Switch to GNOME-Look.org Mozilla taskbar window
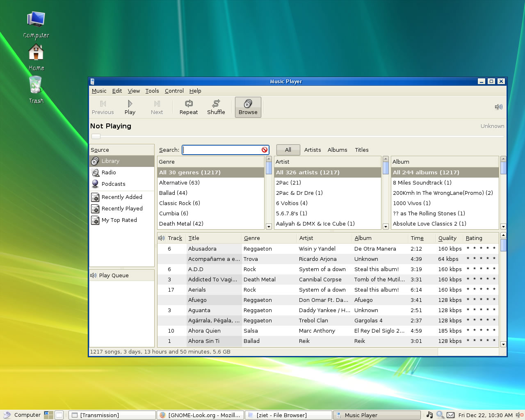This screenshot has height=420, width=525. click(x=201, y=415)
